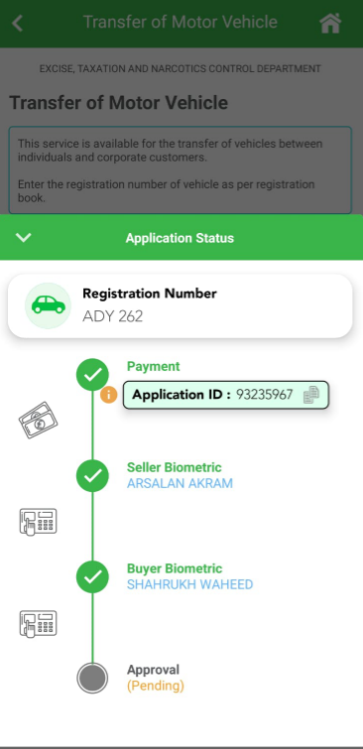
Task: Open the home icon in header
Action: (x=331, y=23)
